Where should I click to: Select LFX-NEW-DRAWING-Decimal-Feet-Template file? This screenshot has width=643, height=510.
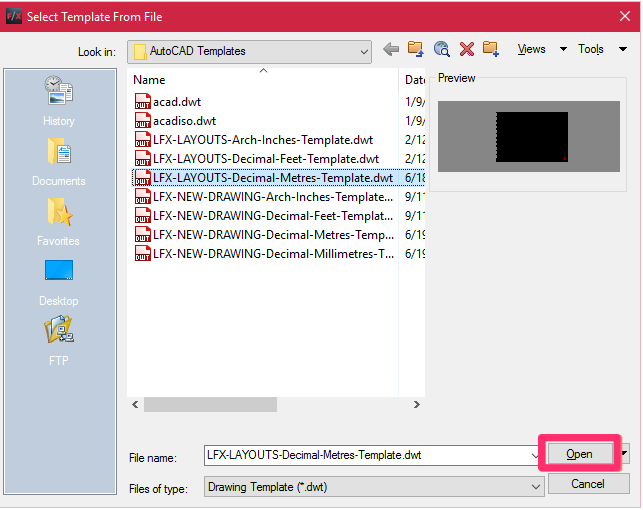click(273, 216)
